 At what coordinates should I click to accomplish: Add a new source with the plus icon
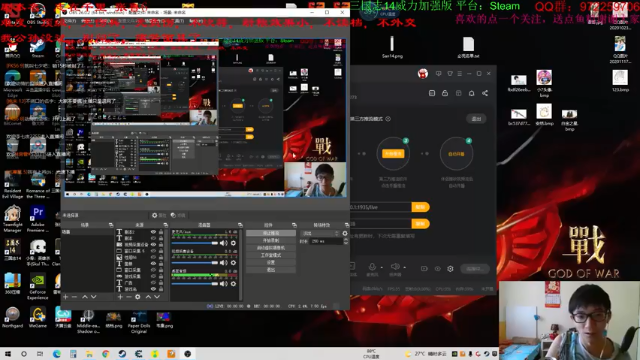(120, 297)
